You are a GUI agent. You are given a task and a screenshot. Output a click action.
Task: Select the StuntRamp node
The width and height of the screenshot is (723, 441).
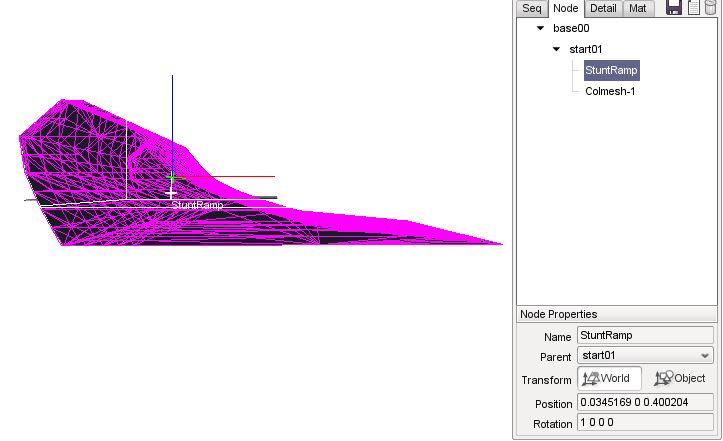[611, 70]
